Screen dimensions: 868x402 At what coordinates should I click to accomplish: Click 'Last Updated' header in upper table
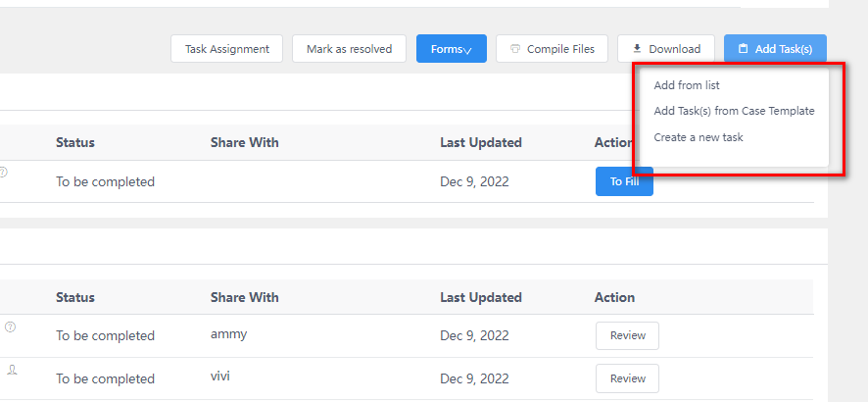pos(480,142)
